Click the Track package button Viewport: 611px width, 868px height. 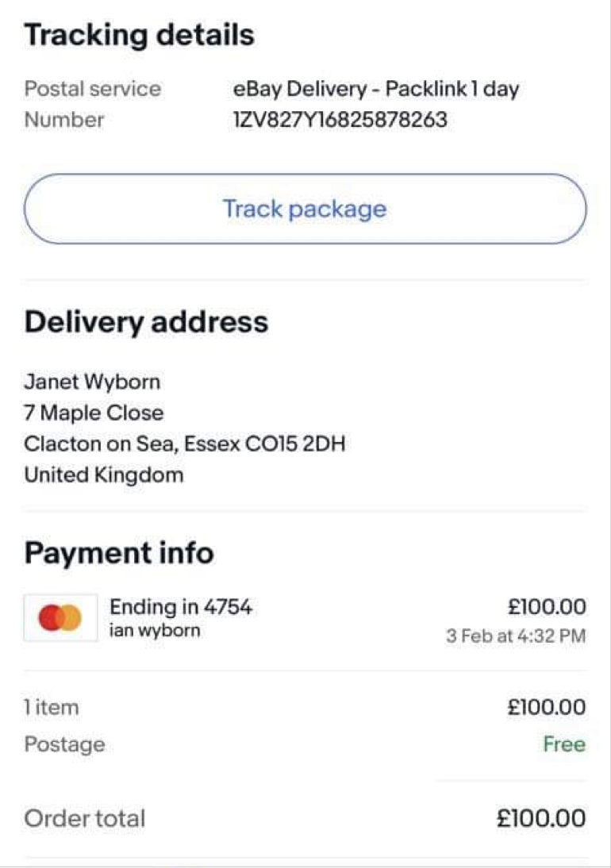click(305, 209)
